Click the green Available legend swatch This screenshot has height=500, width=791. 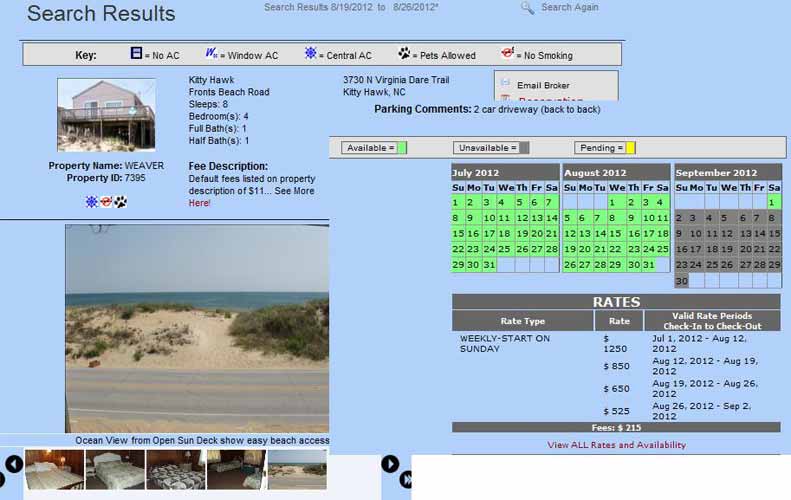coord(402,148)
